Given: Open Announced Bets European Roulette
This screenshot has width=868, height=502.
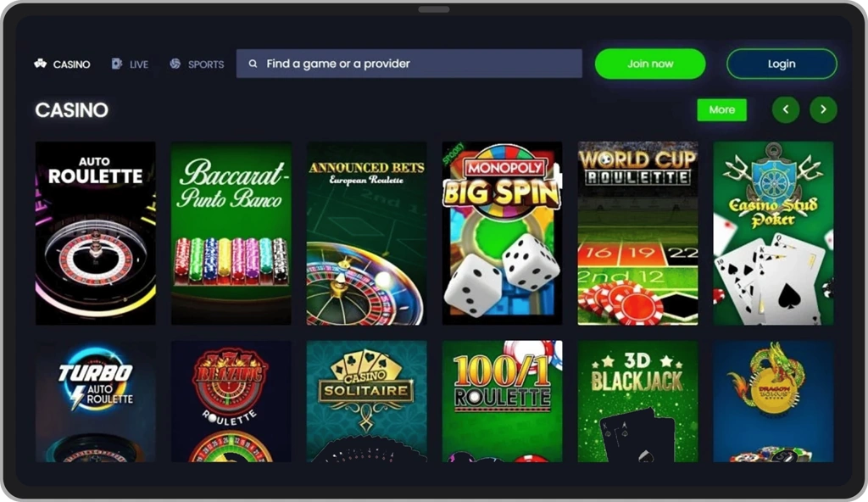Looking at the screenshot, I should pyautogui.click(x=366, y=232).
